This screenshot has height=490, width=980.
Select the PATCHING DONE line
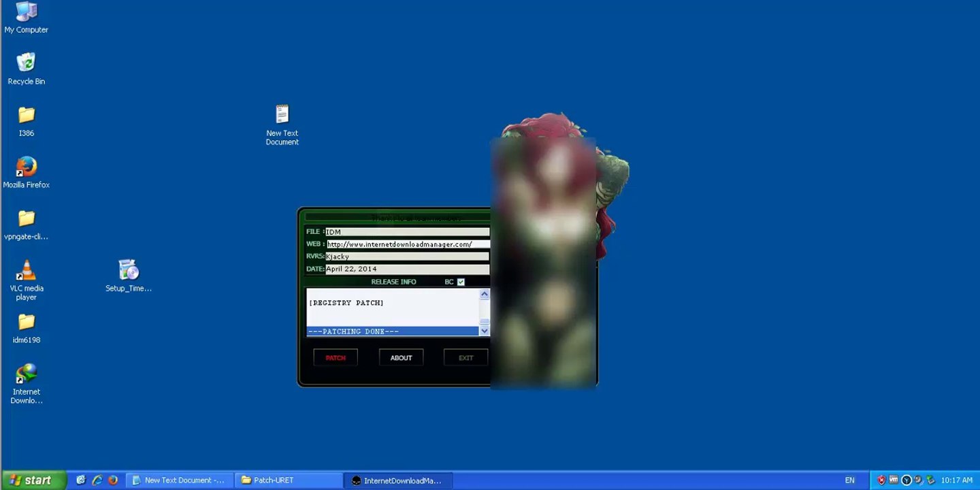(x=393, y=331)
